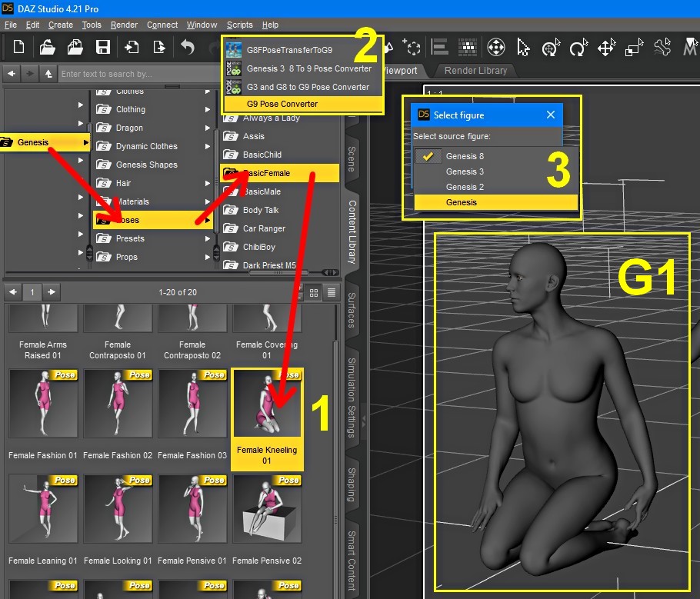Collapse the Genesis folder arrow
Image resolution: width=700 pixels, height=599 pixels.
coord(85,142)
